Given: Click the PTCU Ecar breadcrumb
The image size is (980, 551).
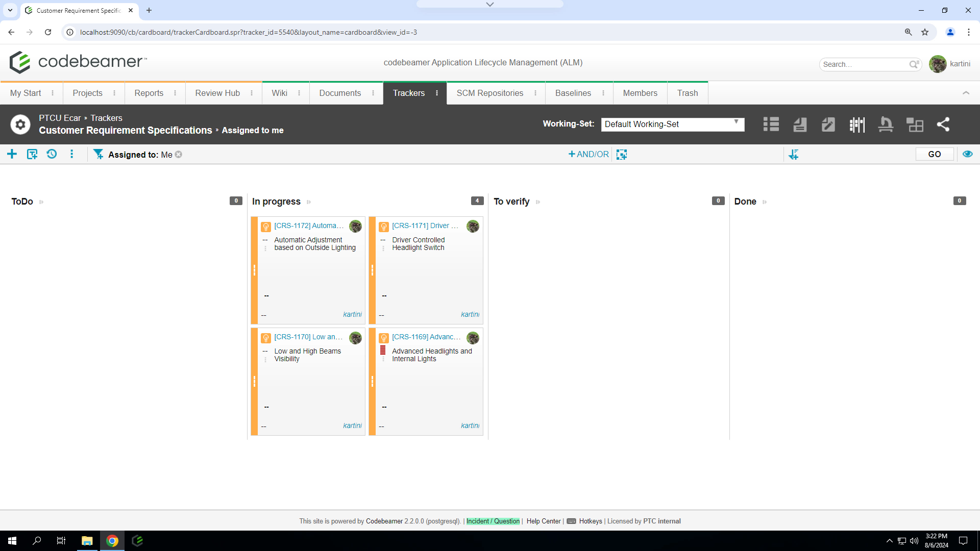Looking at the screenshot, I should point(60,118).
